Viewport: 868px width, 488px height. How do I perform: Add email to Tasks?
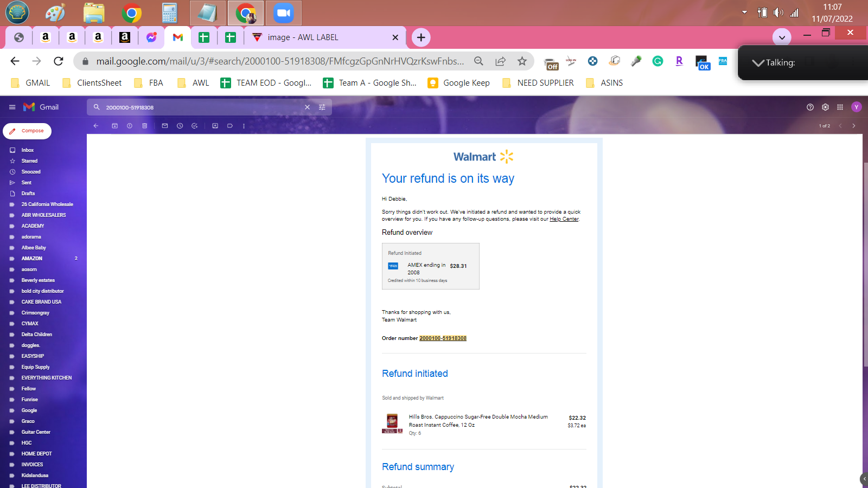(195, 126)
